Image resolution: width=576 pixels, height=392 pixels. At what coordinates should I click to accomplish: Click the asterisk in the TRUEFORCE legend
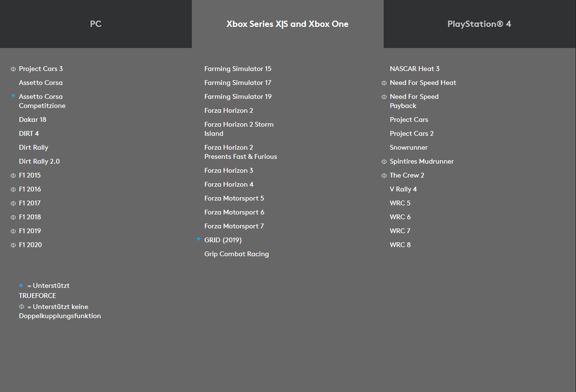point(21,285)
